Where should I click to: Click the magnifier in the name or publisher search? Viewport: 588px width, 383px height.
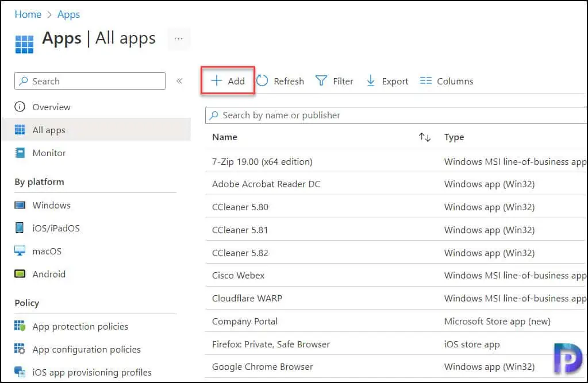click(x=214, y=115)
